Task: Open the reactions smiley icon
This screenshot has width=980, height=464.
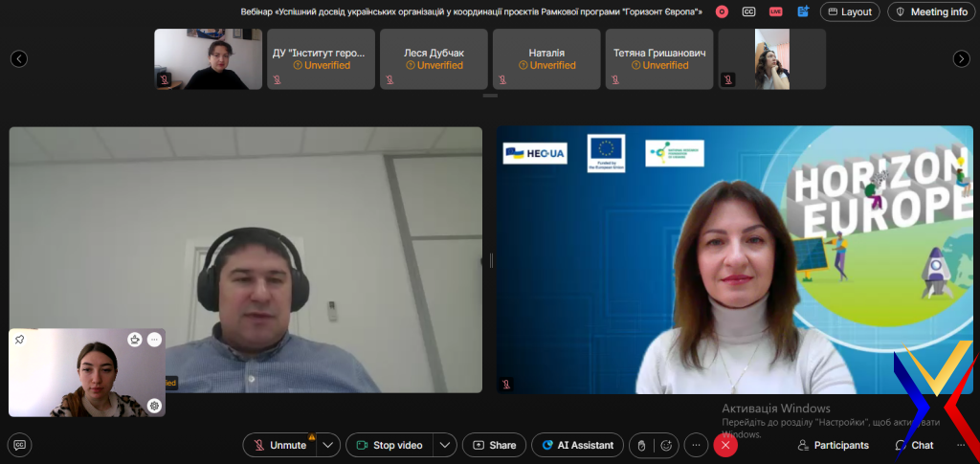Action: coord(666,445)
